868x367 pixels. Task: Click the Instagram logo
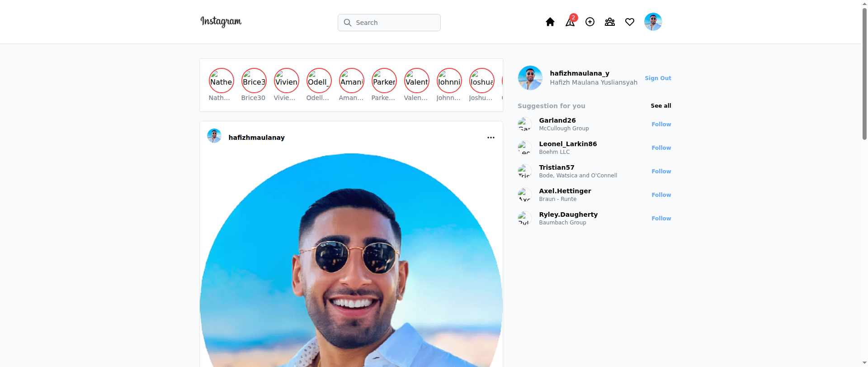tap(221, 22)
